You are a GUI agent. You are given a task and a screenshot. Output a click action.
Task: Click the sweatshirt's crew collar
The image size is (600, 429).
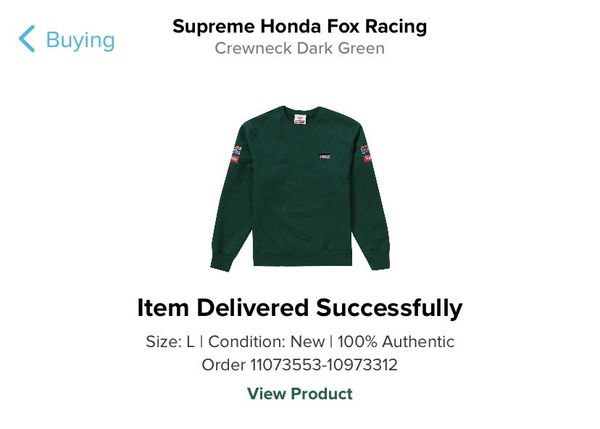tap(300, 111)
